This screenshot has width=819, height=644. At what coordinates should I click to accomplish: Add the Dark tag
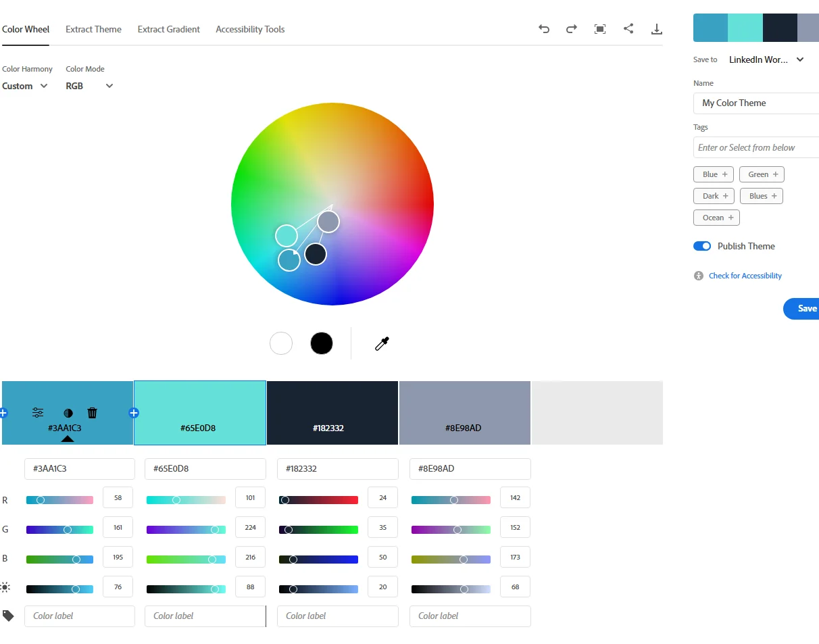coord(714,196)
